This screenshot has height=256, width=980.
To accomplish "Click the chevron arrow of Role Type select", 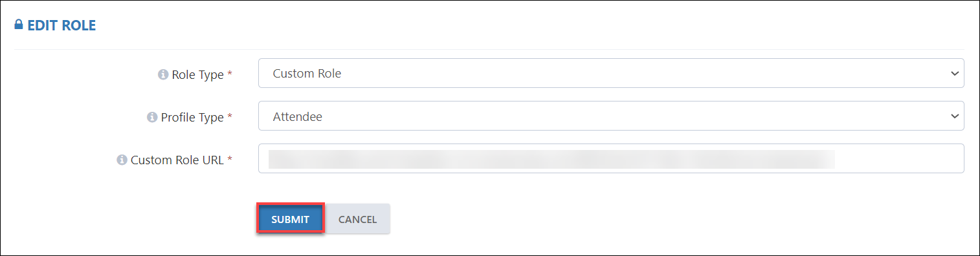I will 954,74.
